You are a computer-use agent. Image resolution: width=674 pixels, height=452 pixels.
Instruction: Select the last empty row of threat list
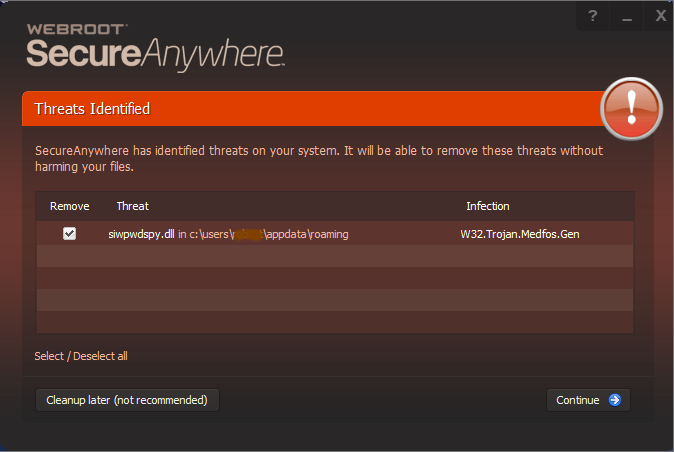point(334,322)
